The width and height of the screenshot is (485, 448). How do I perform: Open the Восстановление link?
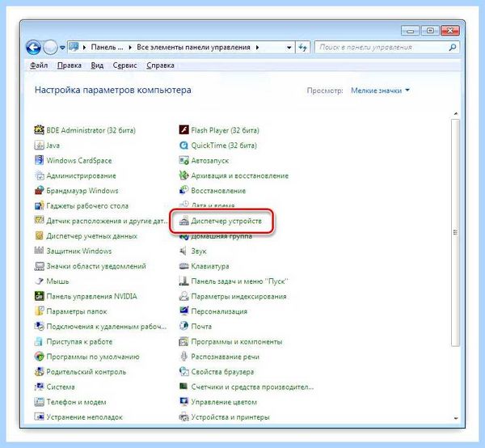[218, 191]
